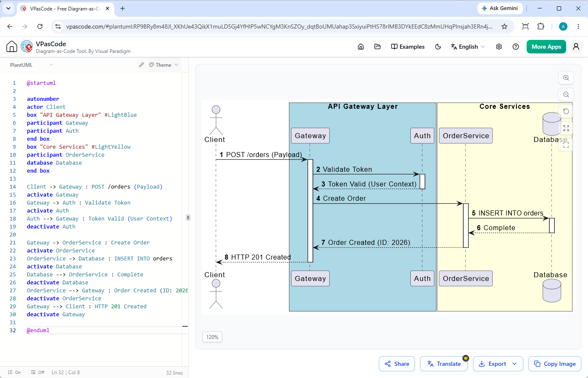Click the Translate button
The width and height of the screenshot is (588, 378).
(x=444, y=364)
